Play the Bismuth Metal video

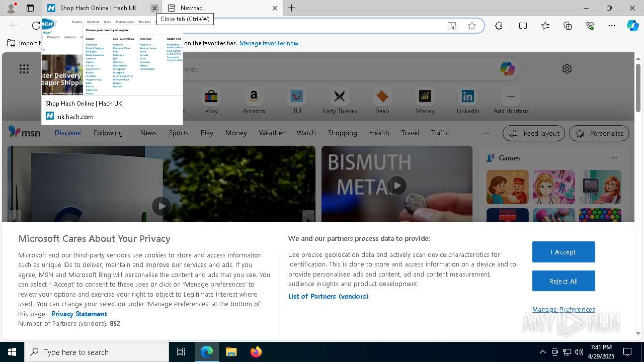point(397,185)
